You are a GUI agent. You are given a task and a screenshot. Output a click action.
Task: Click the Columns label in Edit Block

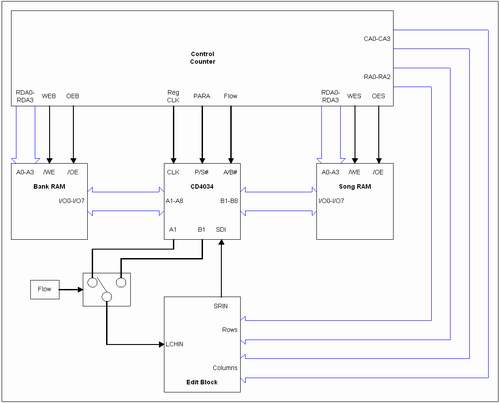click(225, 368)
